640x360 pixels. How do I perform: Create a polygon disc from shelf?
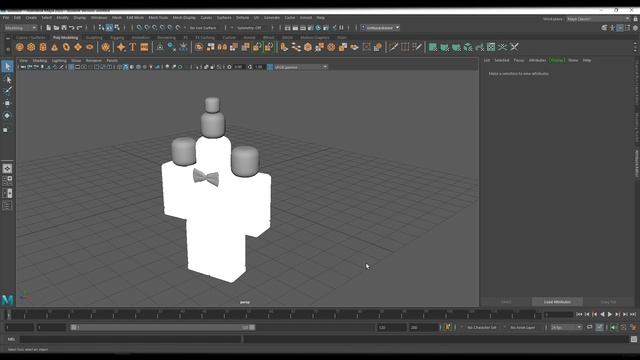[x=89, y=47]
